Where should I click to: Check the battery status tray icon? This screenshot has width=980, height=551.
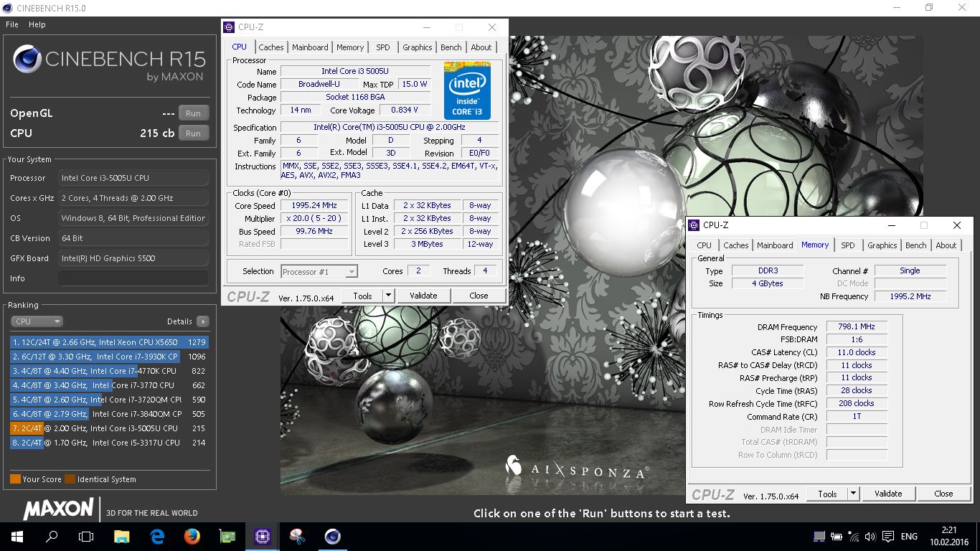click(837, 536)
